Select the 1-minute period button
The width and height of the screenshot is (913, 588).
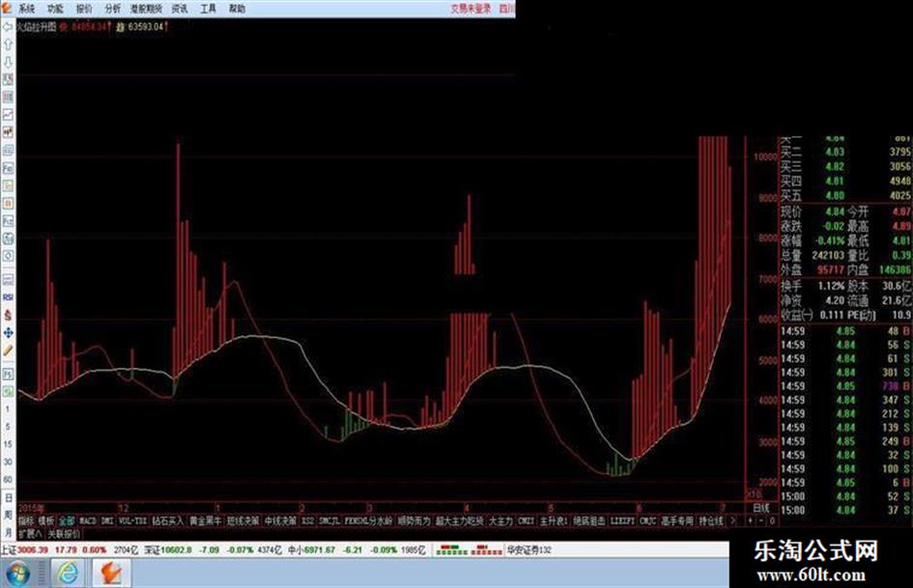[8, 409]
